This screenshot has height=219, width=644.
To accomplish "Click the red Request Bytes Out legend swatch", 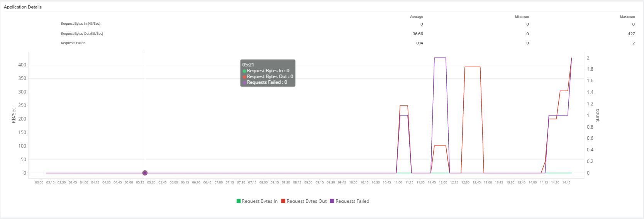I will coord(283,201).
